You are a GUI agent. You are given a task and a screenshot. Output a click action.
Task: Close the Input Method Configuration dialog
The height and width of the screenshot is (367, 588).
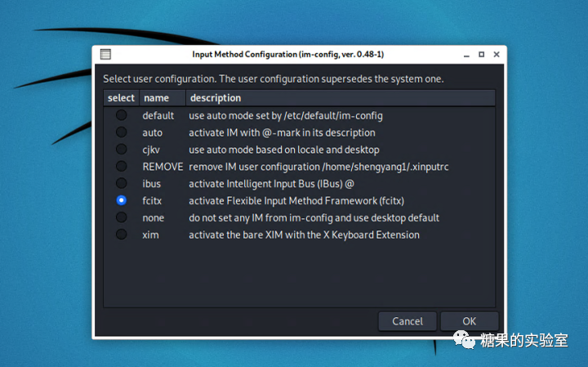[497, 55]
